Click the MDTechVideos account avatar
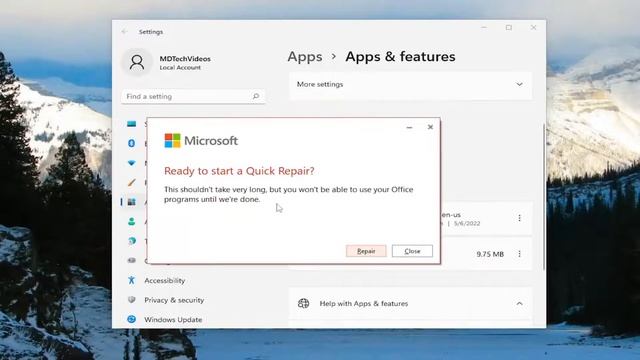Viewport: 640px width, 360px height. point(137,62)
